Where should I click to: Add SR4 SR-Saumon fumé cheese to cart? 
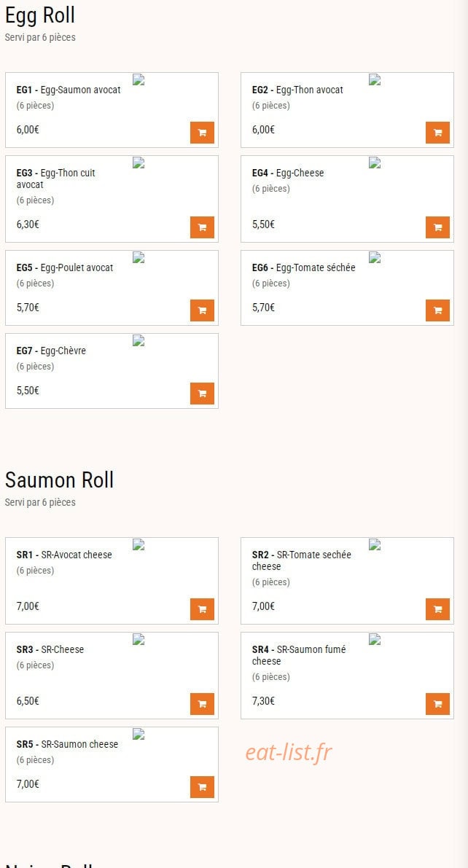tap(437, 704)
